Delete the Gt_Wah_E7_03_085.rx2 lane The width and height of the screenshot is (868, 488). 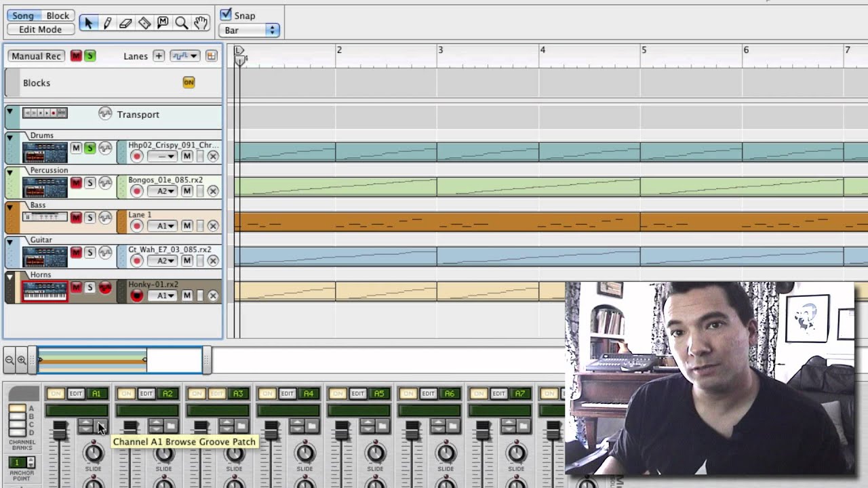tap(213, 261)
